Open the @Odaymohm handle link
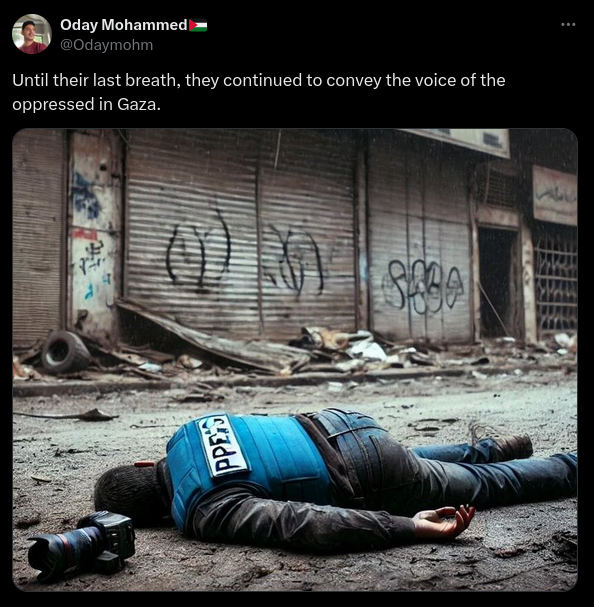The height and width of the screenshot is (607, 594). point(106,45)
